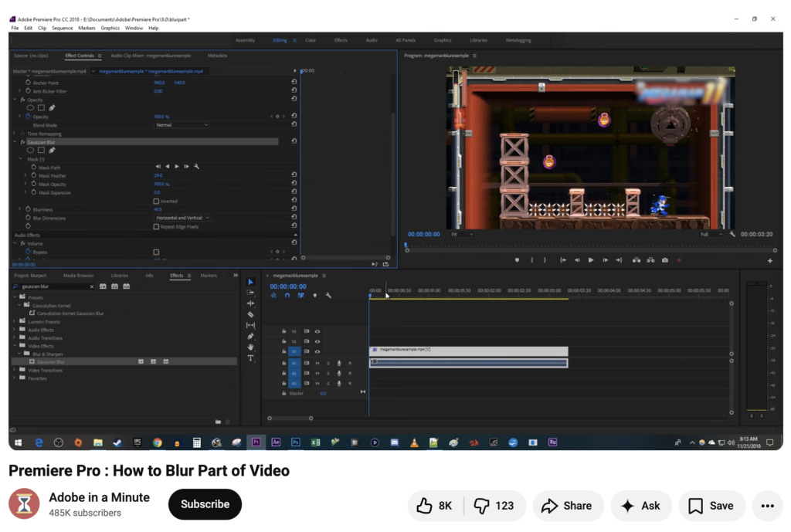The height and width of the screenshot is (532, 791).
Task: Select the Slip tool
Action: click(251, 325)
